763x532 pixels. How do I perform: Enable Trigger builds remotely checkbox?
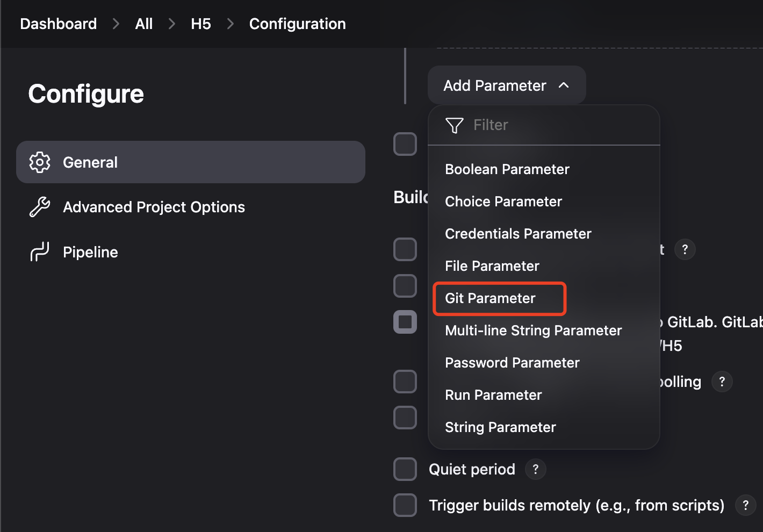point(405,505)
